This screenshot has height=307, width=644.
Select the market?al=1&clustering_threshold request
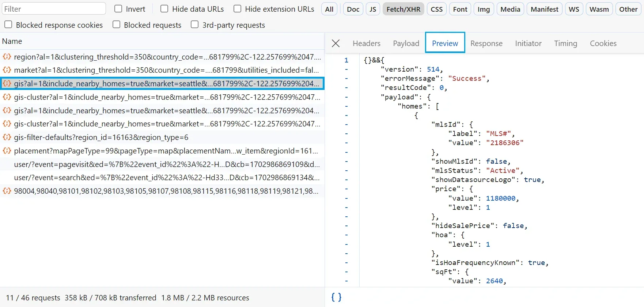pyautogui.click(x=162, y=70)
